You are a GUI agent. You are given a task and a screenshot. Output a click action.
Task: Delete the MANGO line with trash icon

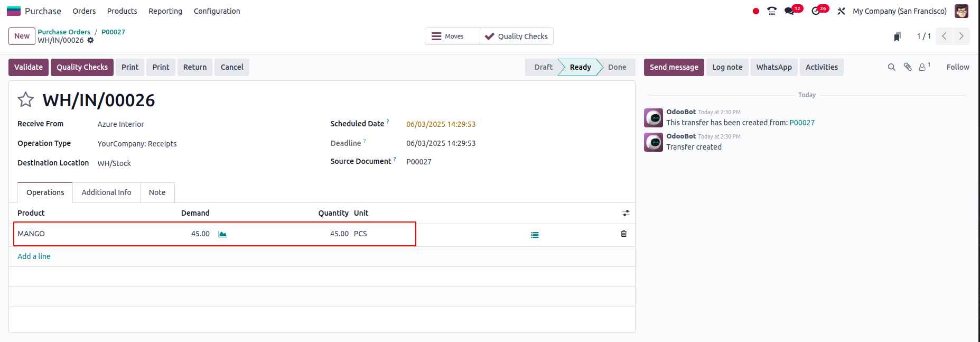point(624,234)
